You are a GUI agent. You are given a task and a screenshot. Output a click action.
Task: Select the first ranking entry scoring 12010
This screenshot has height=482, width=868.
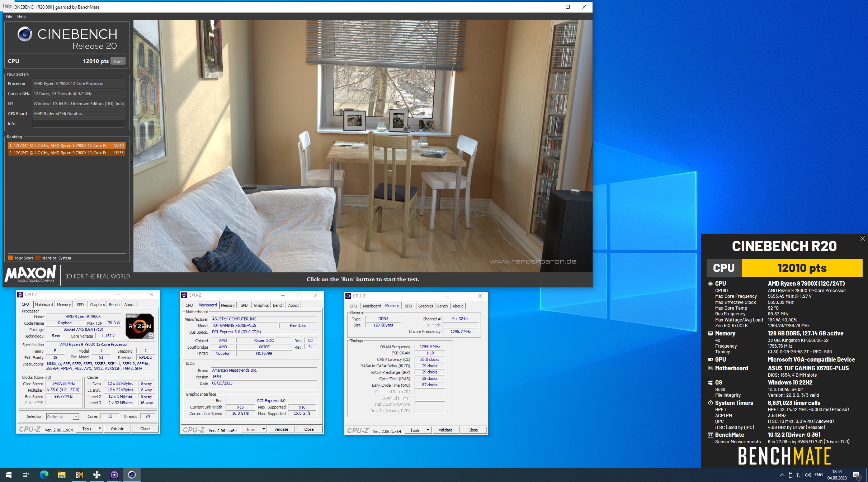click(x=66, y=145)
